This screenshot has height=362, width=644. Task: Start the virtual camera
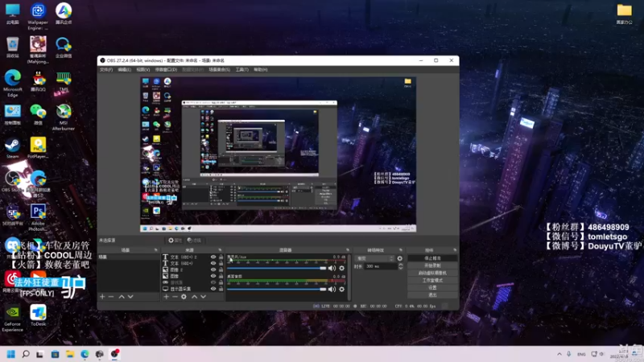432,273
